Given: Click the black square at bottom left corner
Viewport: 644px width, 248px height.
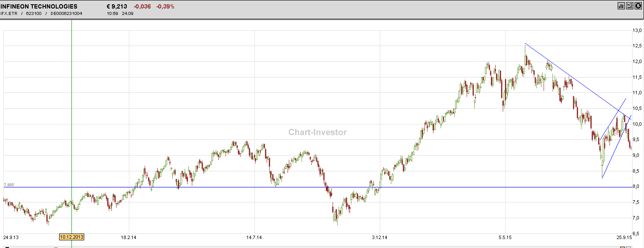Looking at the screenshot, I should (7, 247).
